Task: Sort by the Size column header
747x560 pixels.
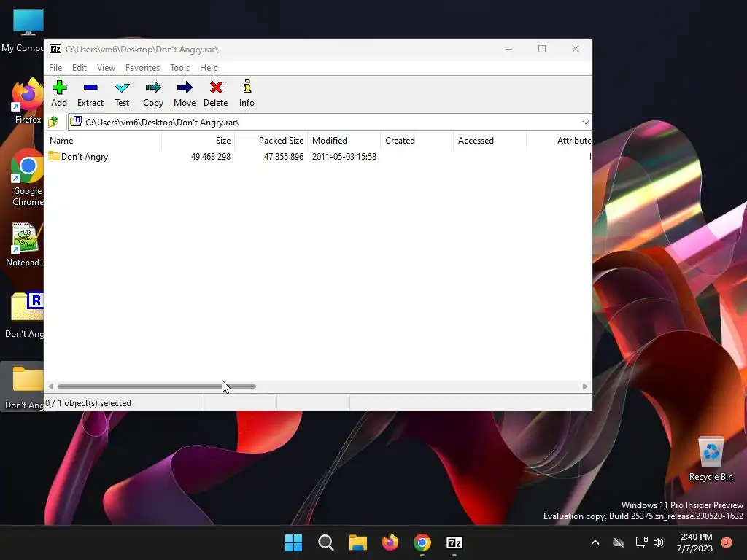Action: pyautogui.click(x=198, y=141)
